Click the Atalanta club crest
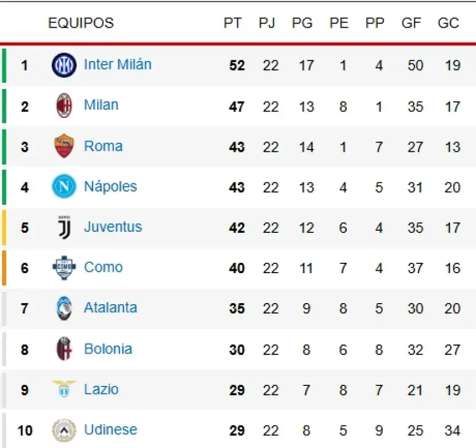The image size is (476, 448). coord(64,308)
